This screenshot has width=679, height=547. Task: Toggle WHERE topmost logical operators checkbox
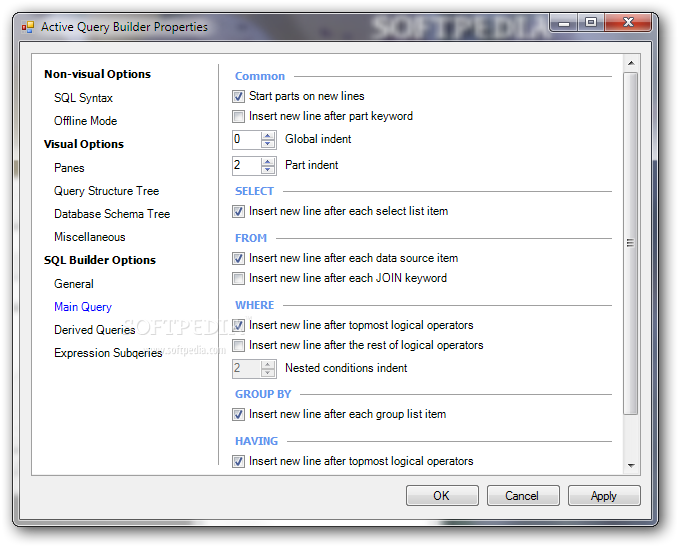point(238,325)
